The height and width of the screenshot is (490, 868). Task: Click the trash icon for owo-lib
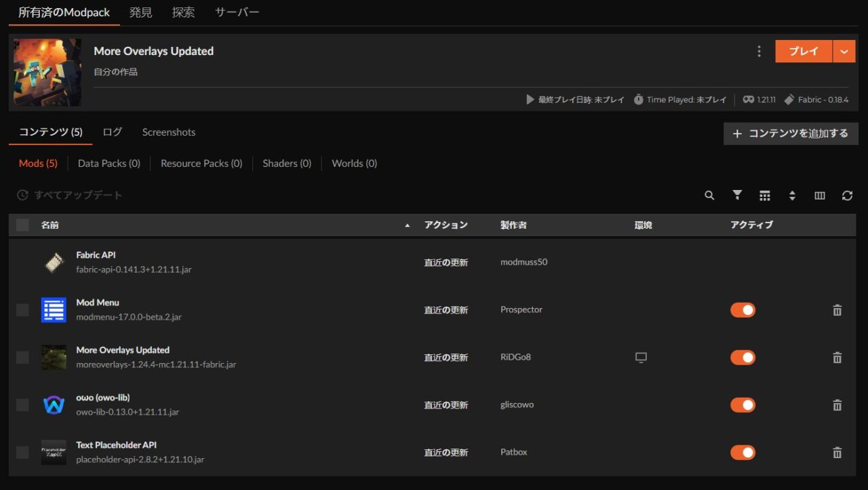[x=837, y=405]
